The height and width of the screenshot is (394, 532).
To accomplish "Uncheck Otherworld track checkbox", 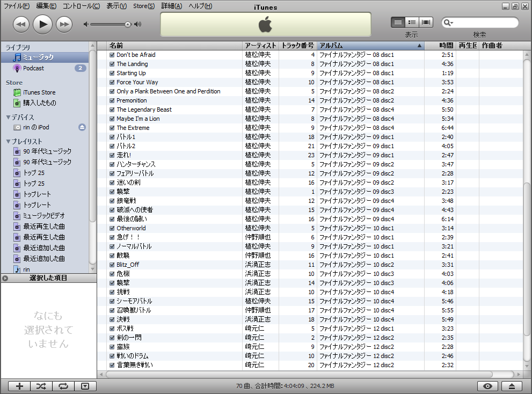I will pos(112,228).
